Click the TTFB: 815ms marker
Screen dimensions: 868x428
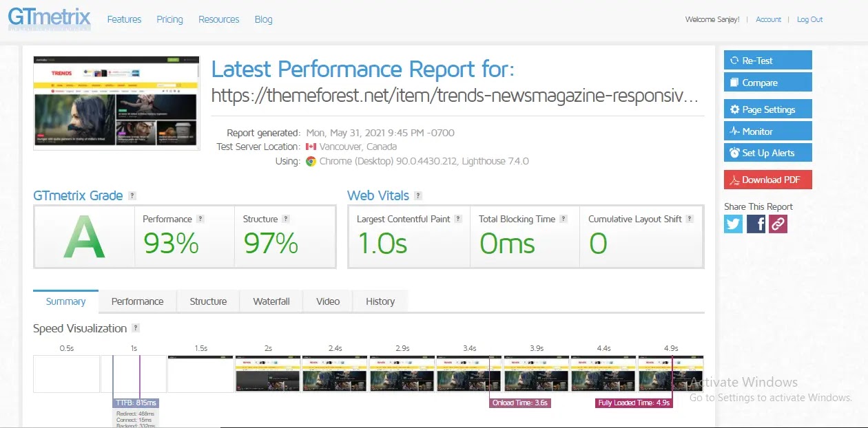136,403
